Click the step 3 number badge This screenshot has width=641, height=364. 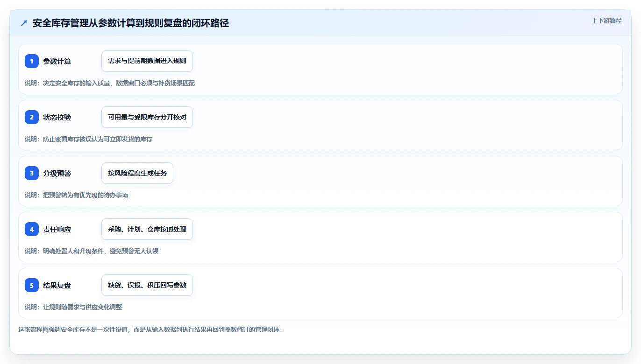[x=32, y=173]
